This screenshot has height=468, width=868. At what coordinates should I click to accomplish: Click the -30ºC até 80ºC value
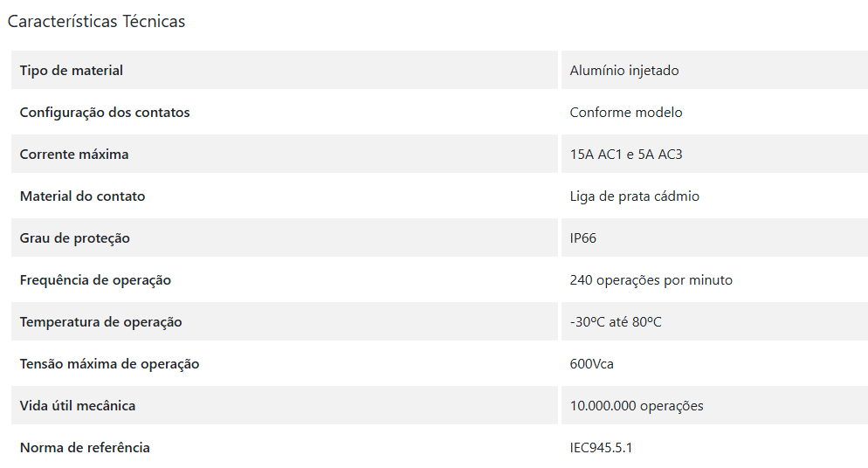(615, 322)
